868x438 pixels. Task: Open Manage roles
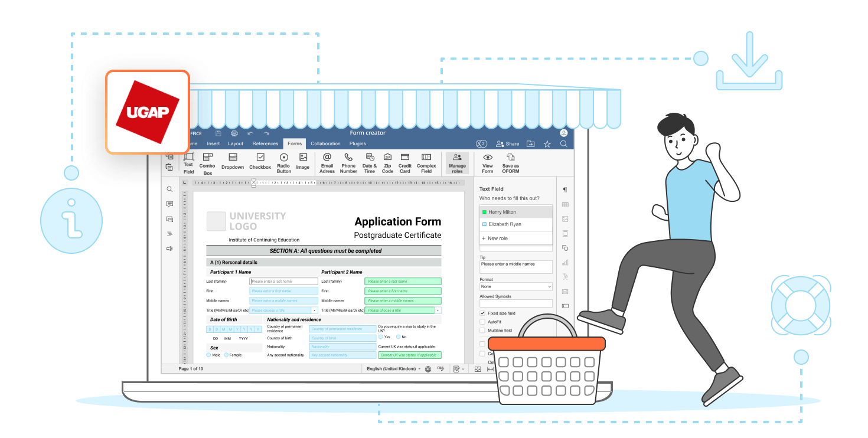click(x=457, y=163)
